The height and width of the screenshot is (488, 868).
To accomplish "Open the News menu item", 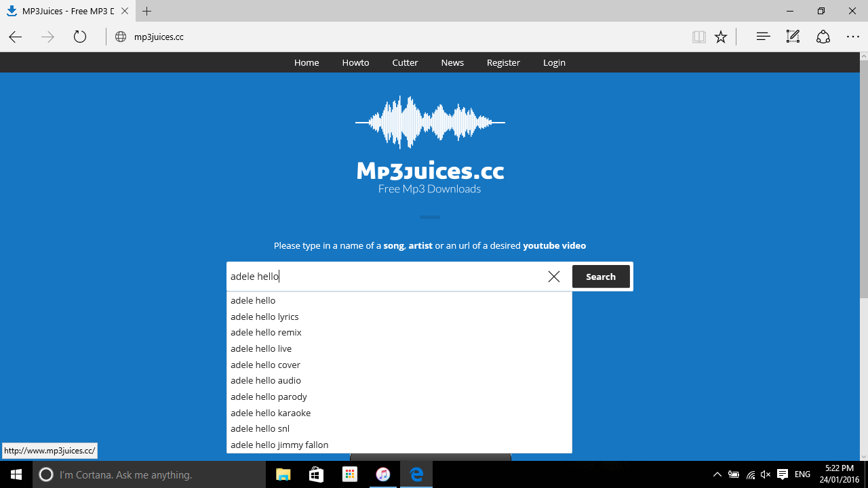I will coord(452,62).
